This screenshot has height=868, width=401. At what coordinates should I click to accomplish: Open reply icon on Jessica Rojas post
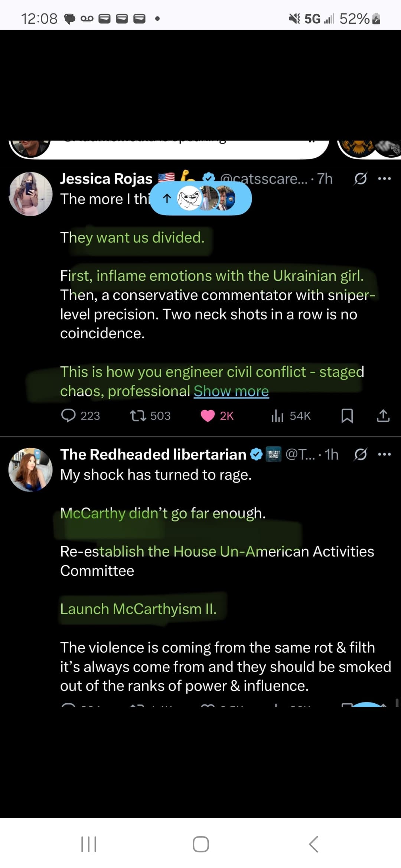[69, 416]
